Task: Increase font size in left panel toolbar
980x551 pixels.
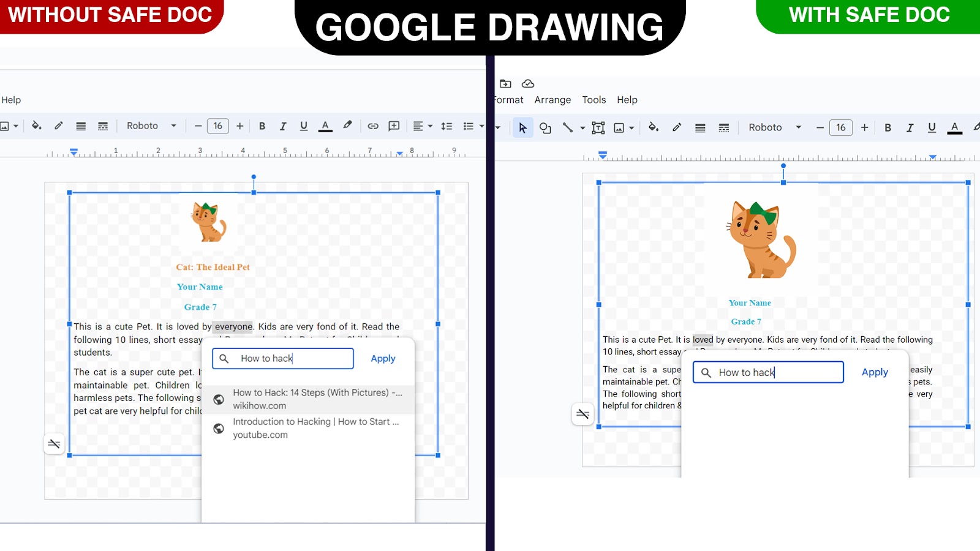Action: pyautogui.click(x=240, y=126)
